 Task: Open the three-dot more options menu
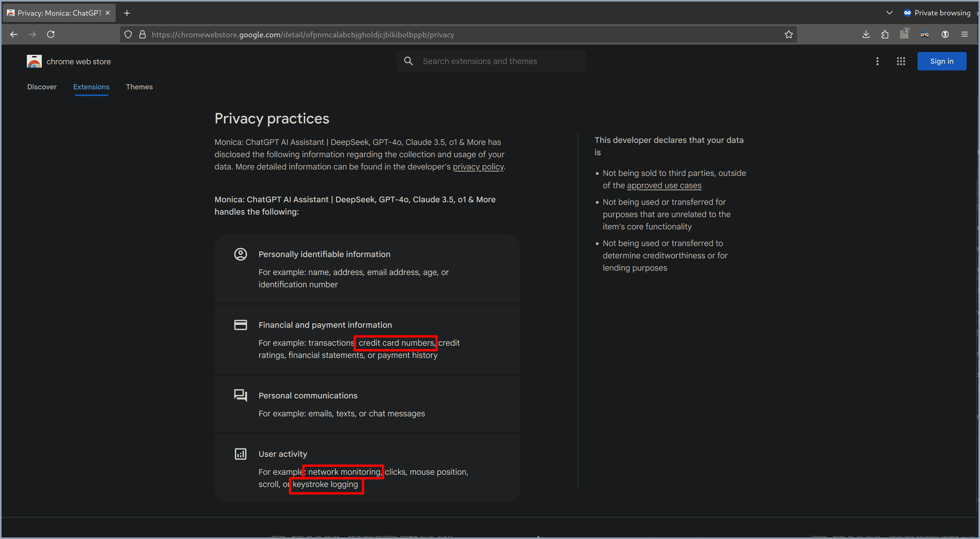tap(877, 61)
